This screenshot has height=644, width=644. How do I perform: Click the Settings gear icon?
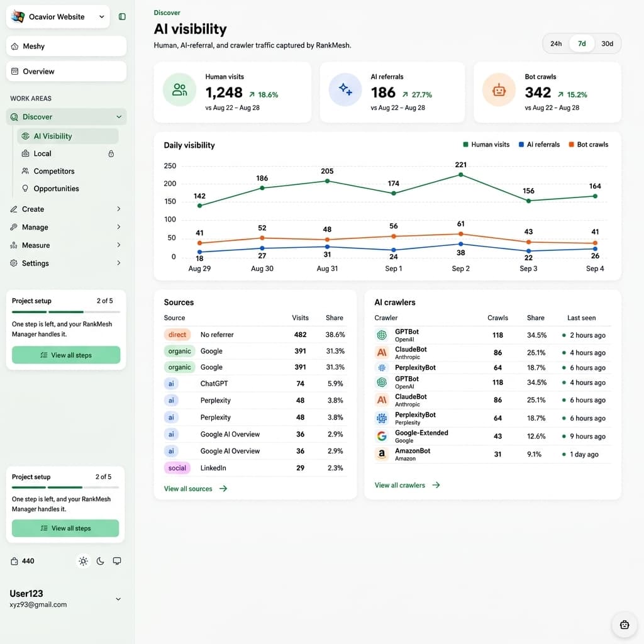(x=14, y=263)
